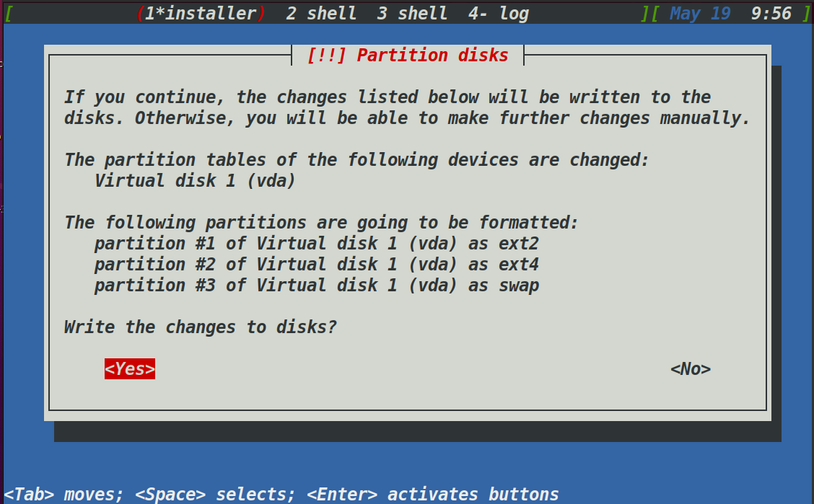Click the 9:56 clock in the status bar
Image resolution: width=814 pixels, height=504 pixels.
(x=771, y=13)
